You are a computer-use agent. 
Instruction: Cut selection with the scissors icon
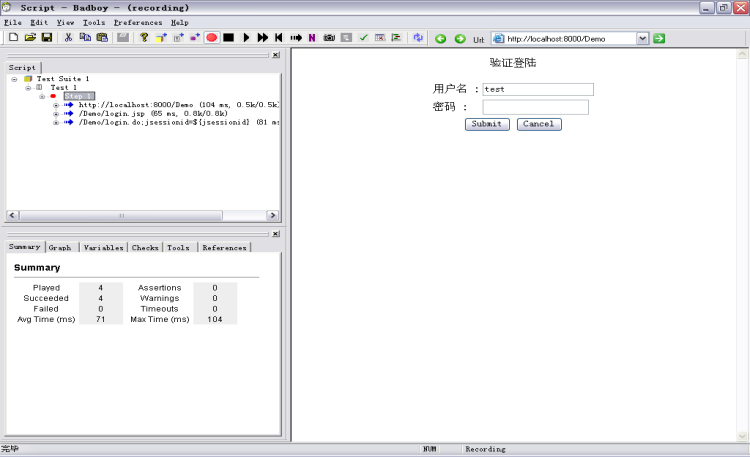point(68,37)
